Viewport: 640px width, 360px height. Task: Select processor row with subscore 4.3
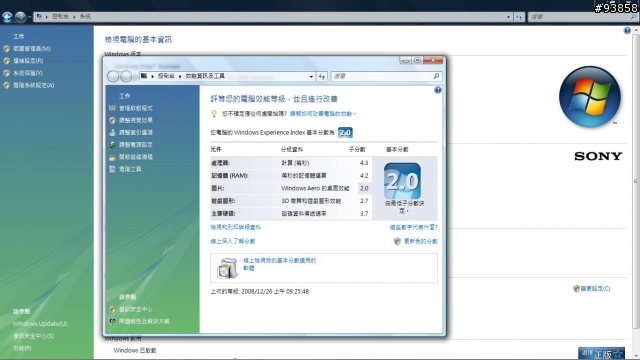[291, 163]
